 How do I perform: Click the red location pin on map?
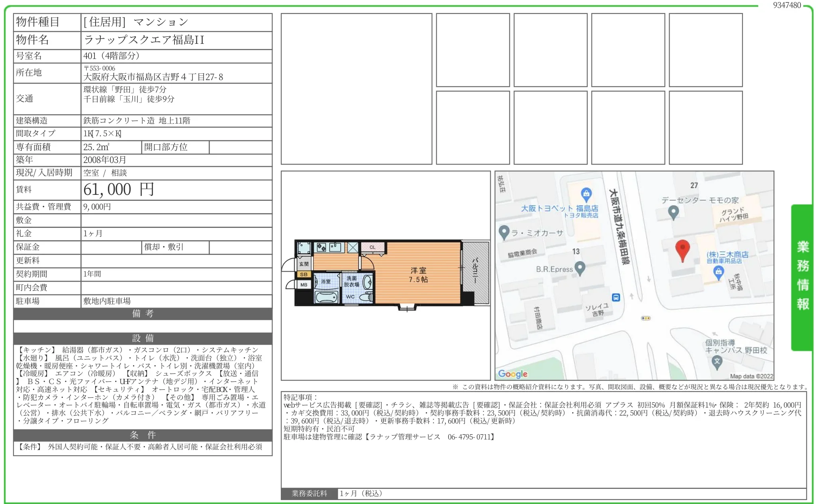[x=682, y=249]
